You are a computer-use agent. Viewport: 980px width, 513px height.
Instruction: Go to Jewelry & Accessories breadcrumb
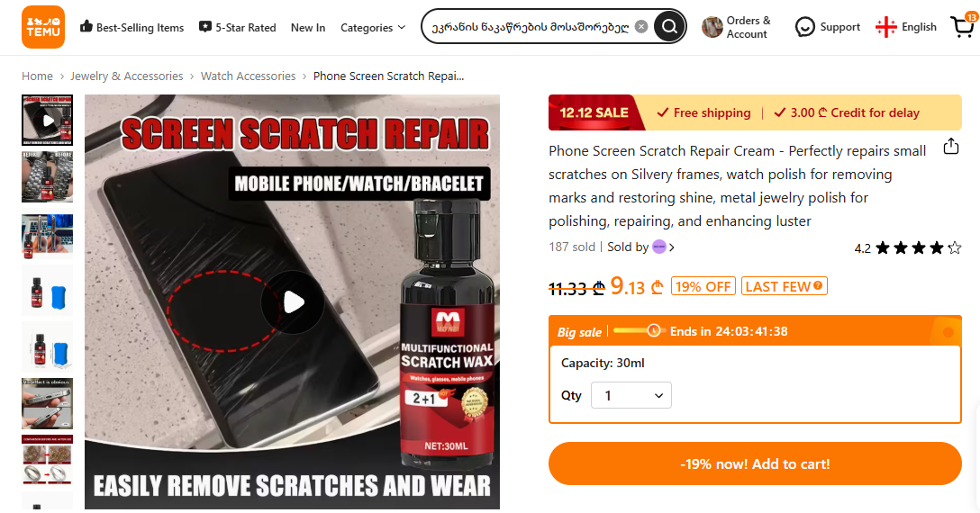[127, 76]
